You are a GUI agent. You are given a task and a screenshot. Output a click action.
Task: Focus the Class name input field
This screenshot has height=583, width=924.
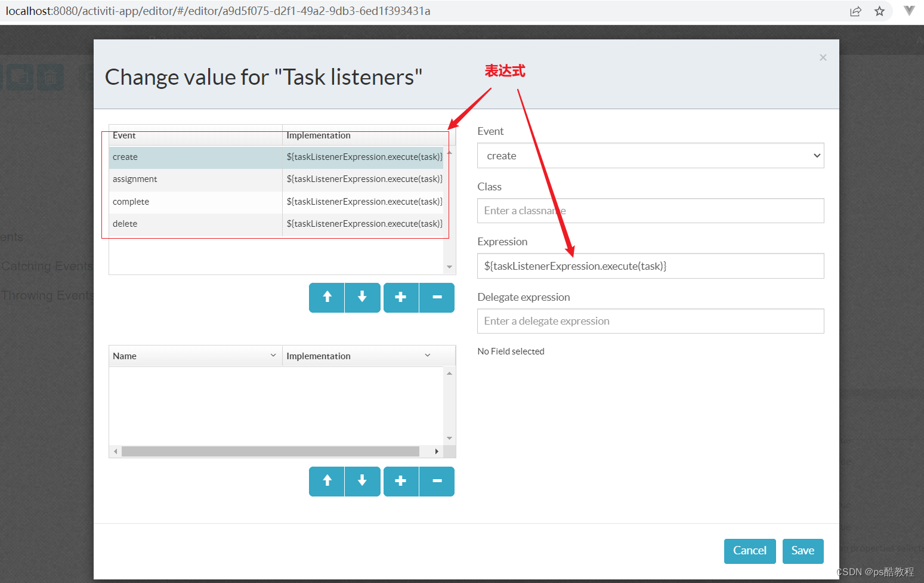point(650,211)
